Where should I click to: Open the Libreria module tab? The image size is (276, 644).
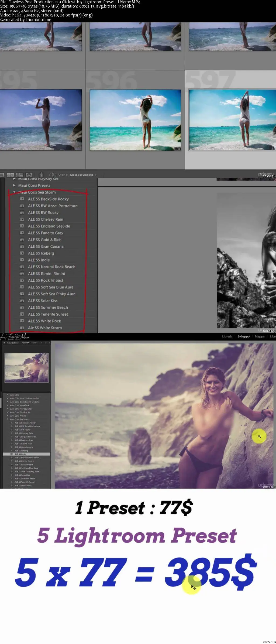coord(227,336)
